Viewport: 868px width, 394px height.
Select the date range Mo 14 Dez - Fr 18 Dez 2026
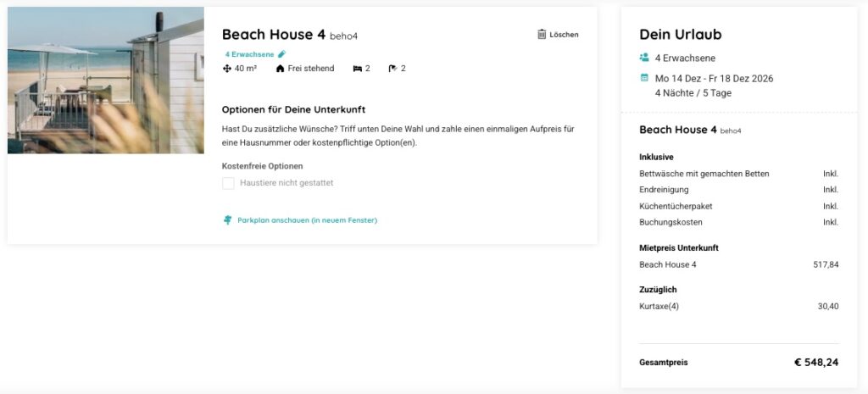[714, 79]
